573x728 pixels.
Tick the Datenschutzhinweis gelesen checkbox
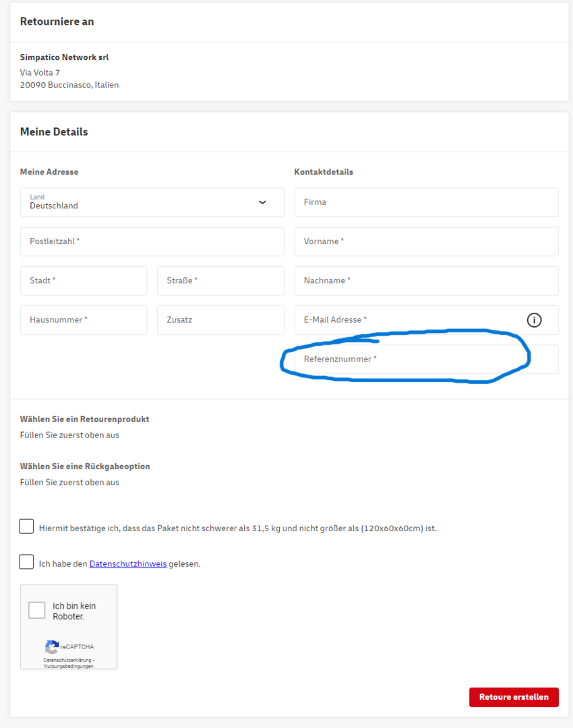click(26, 562)
